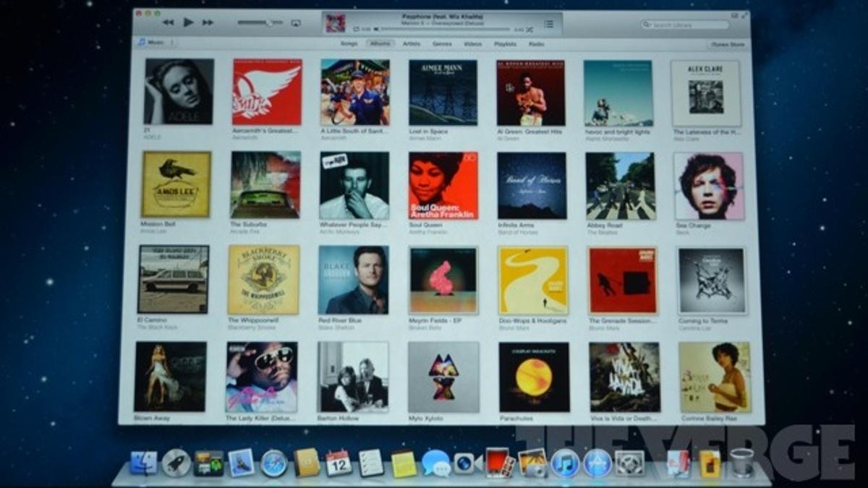Click the now playing album artwork
This screenshot has height=488, width=868.
[336, 23]
